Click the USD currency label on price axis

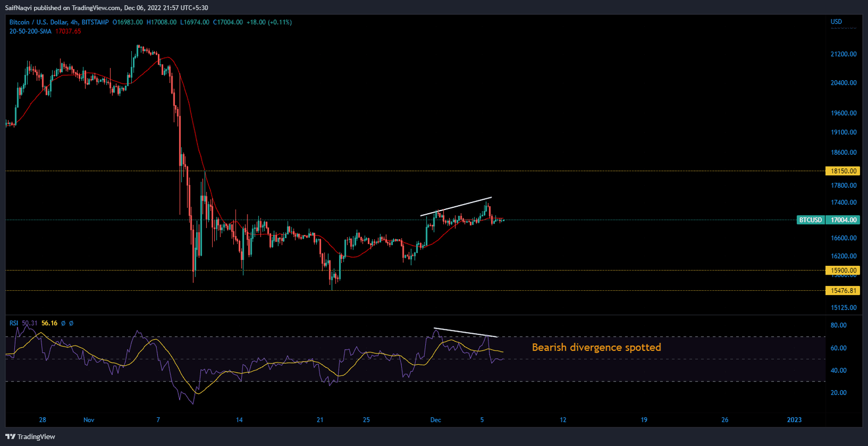pos(836,22)
